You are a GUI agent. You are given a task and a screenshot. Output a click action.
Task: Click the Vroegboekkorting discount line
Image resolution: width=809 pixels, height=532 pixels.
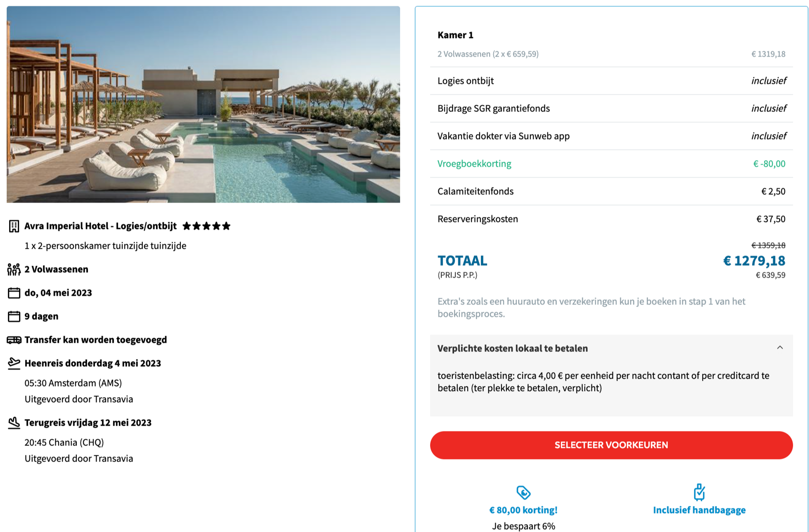pyautogui.click(x=611, y=164)
